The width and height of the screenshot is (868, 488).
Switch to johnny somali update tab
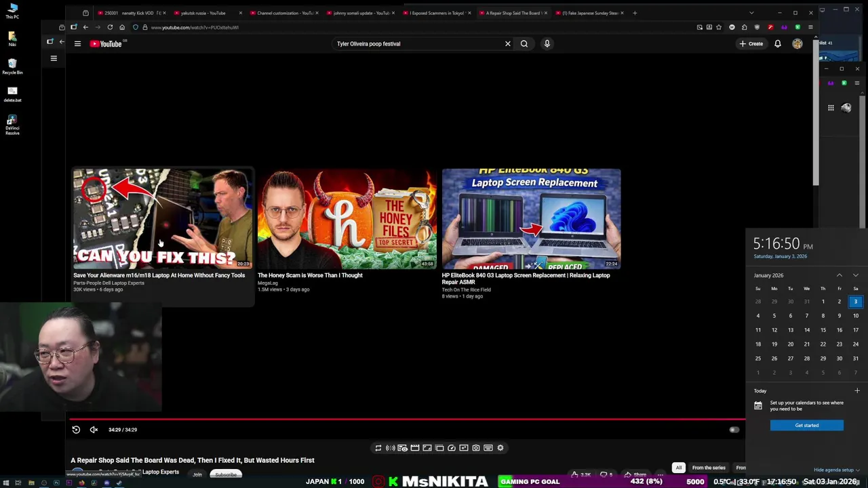[361, 13]
